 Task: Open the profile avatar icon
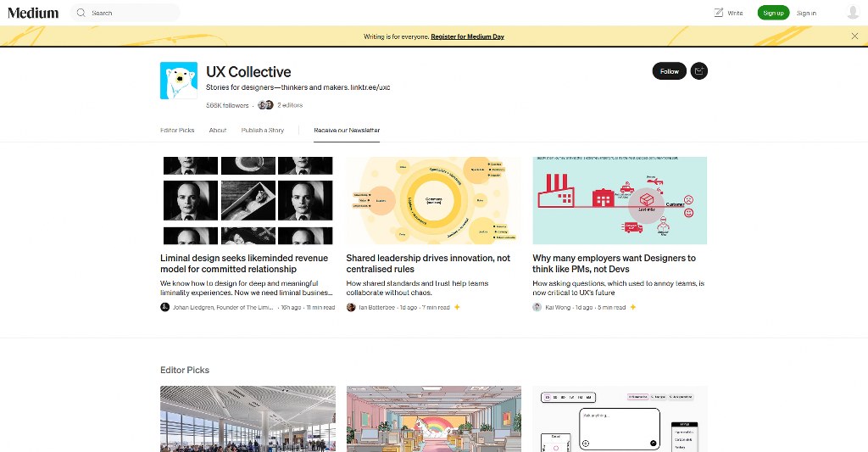(853, 12)
